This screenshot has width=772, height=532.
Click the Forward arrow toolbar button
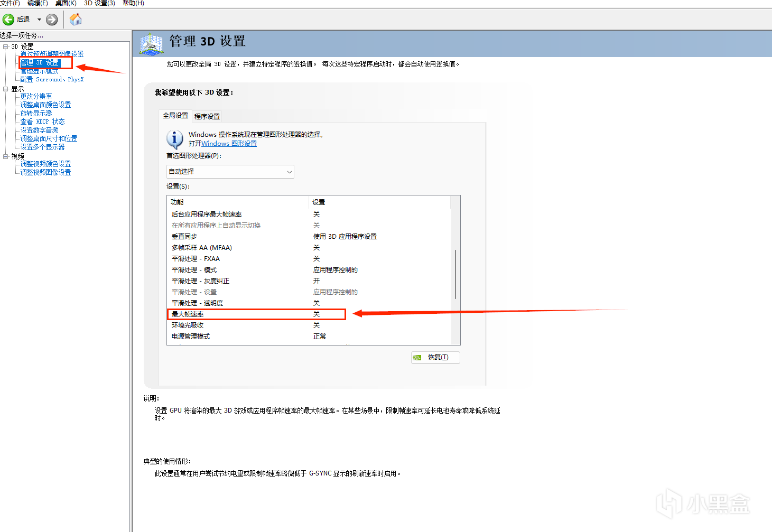(x=52, y=20)
